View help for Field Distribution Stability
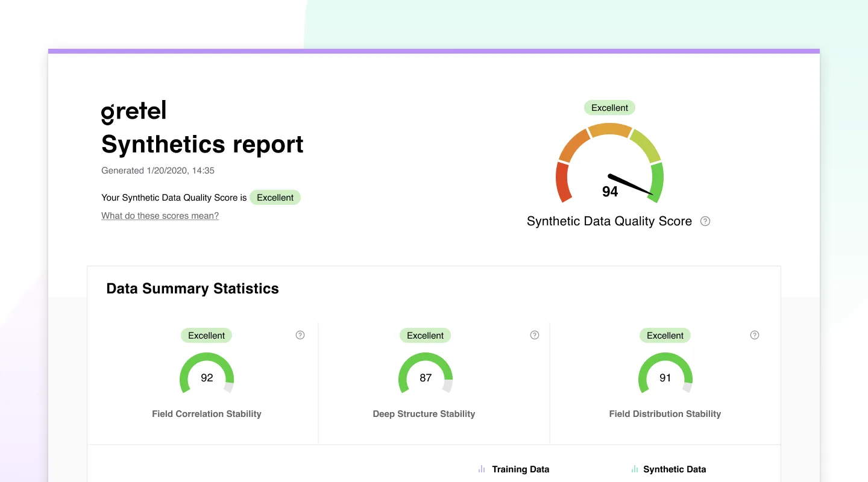The height and width of the screenshot is (482, 868). [754, 334]
